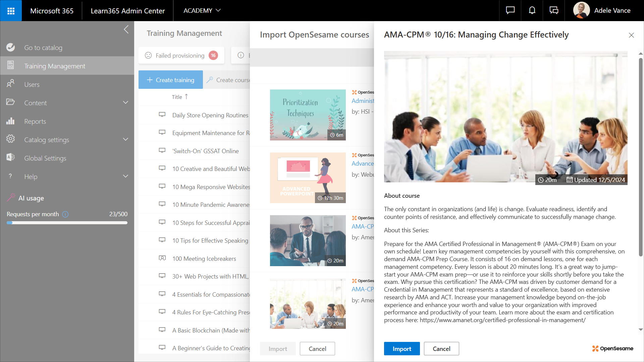Go to catalog from sidebar
This screenshot has width=644, height=362.
tap(67, 48)
